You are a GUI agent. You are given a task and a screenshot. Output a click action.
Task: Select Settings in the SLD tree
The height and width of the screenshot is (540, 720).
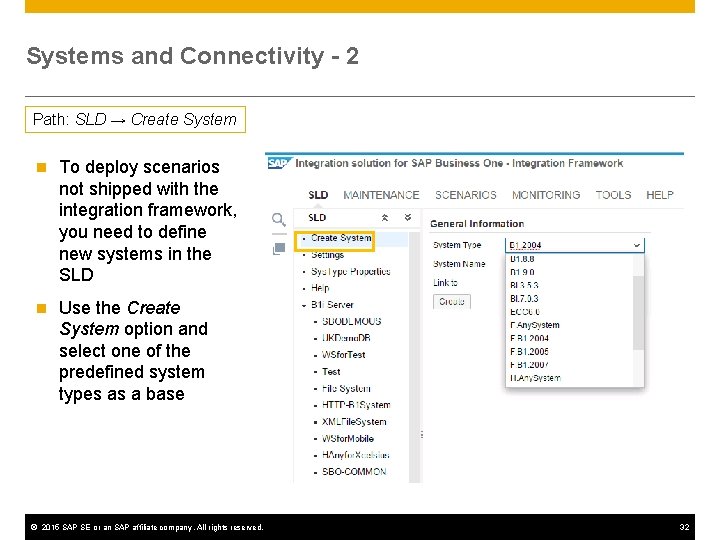pos(327,255)
